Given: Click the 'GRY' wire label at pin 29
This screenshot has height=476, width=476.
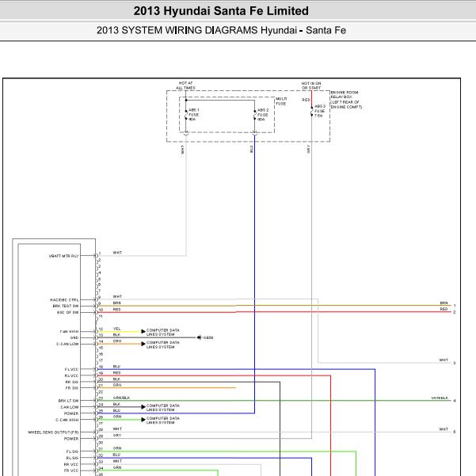Looking at the screenshot, I should coord(117,436).
